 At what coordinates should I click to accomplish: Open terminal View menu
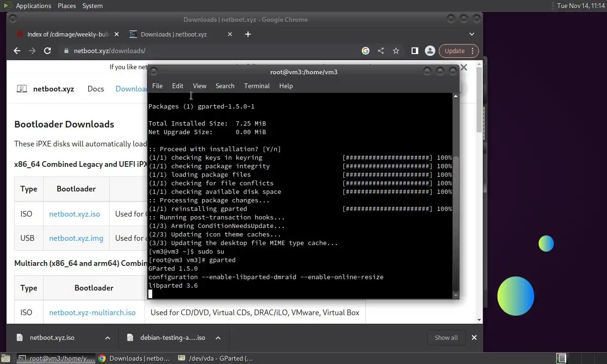(x=200, y=86)
